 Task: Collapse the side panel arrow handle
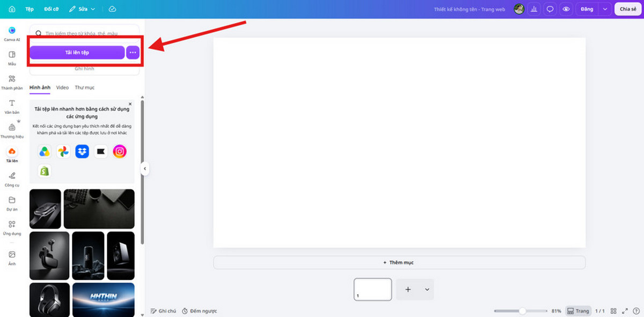coord(144,169)
